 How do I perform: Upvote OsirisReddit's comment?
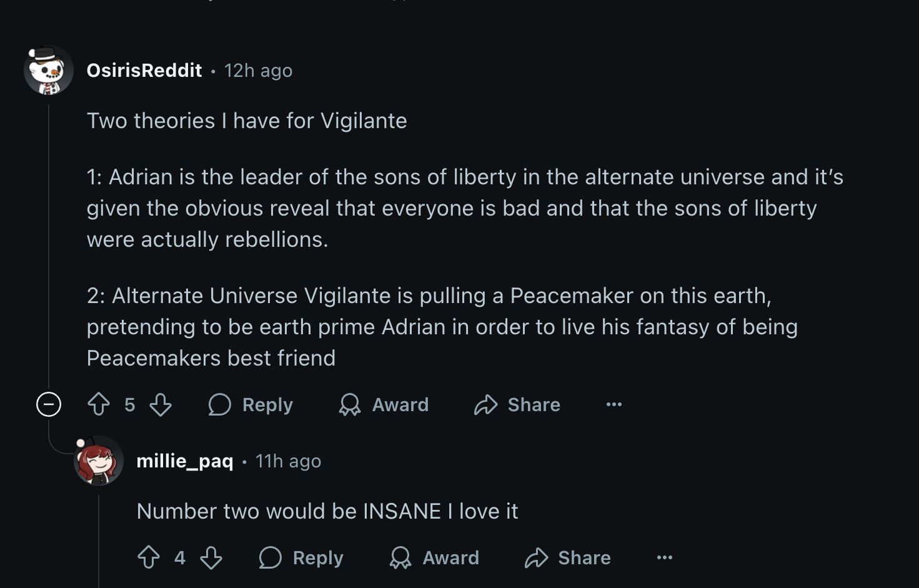click(99, 404)
